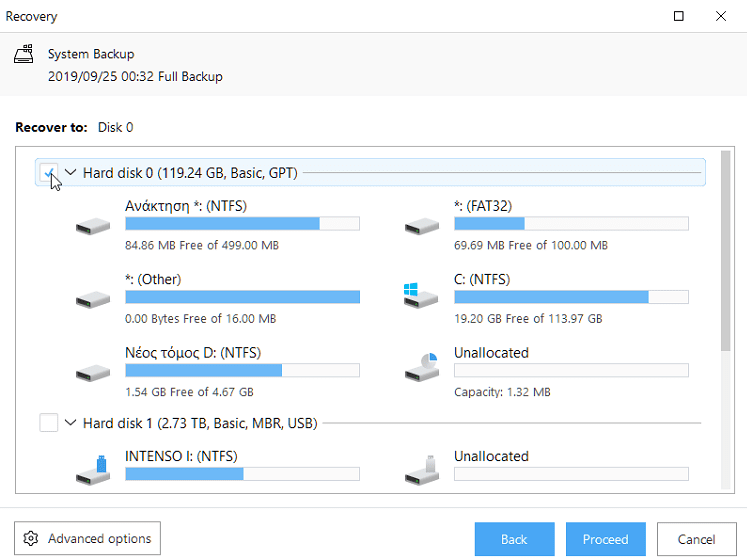Collapse the Hard disk 1 group

pos(70,423)
